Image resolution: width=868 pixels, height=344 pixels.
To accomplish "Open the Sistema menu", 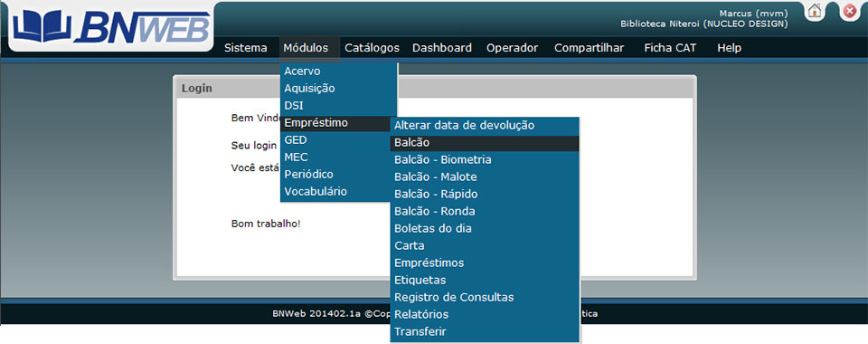I will (x=246, y=48).
